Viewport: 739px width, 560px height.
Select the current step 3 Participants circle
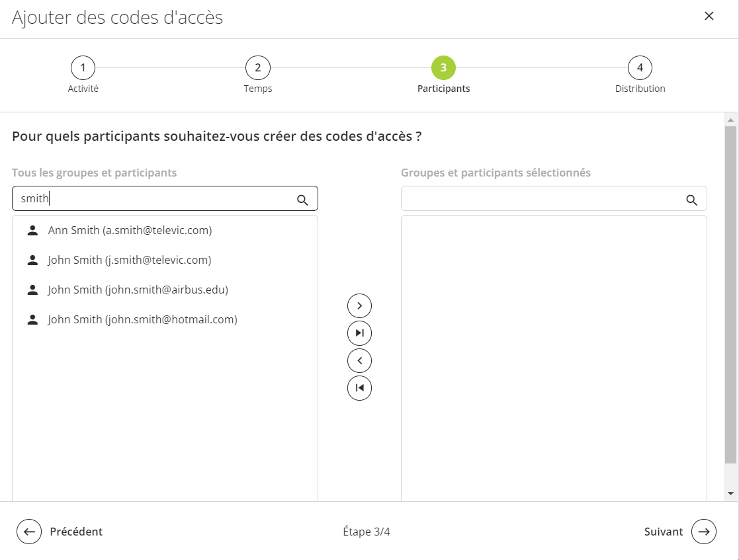tap(443, 68)
